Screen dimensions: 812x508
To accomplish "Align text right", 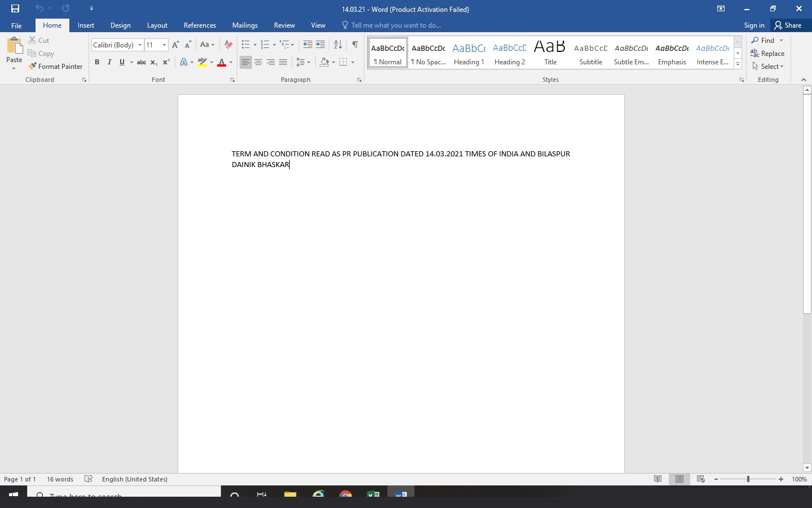I will pyautogui.click(x=271, y=62).
